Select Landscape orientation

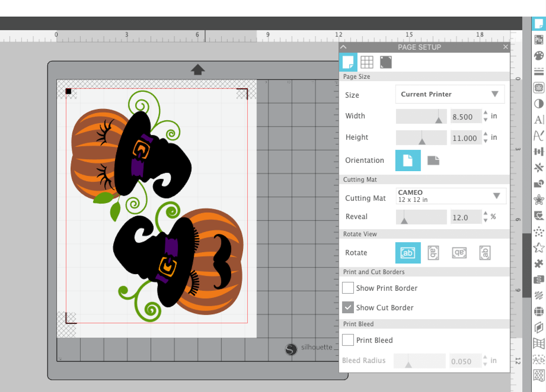pyautogui.click(x=433, y=160)
